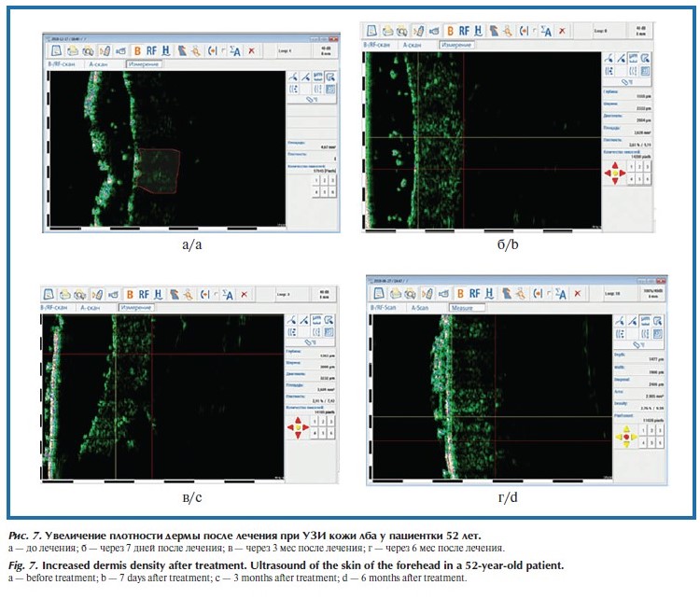
Task: Click red X icon in bottom-left window toolbar
Action: (244, 294)
